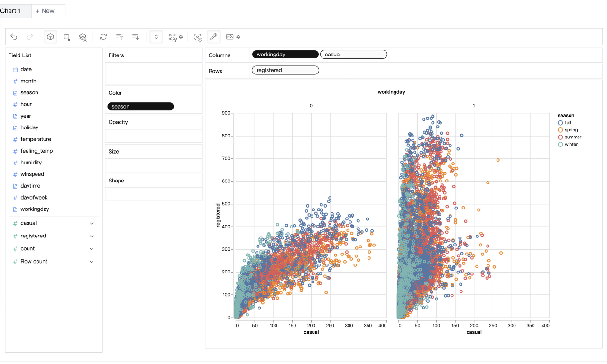
Task: Click the hash icon beside temperature
Action: (x=15, y=139)
